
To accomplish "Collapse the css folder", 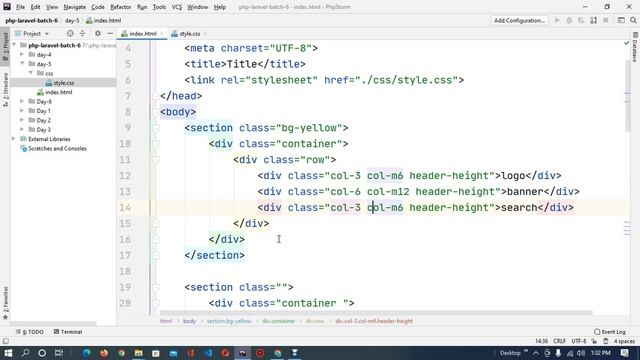I will point(31,73).
